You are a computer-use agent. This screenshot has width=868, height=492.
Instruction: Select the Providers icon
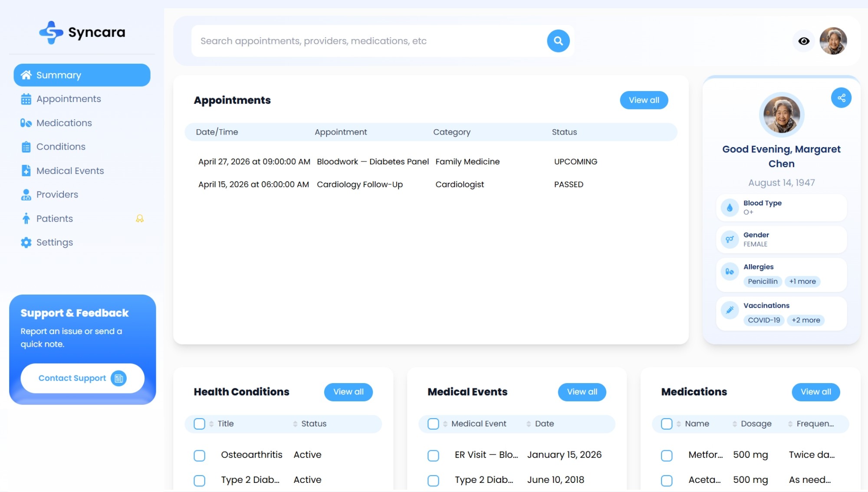[26, 194]
